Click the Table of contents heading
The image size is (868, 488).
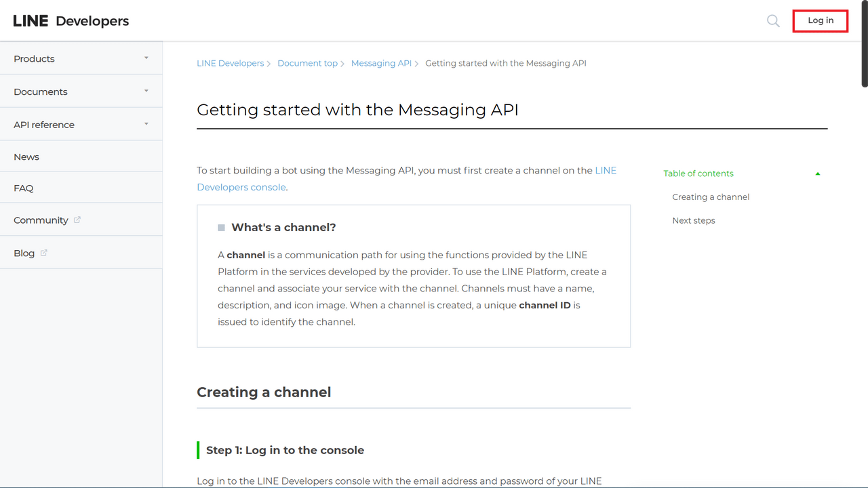698,174
